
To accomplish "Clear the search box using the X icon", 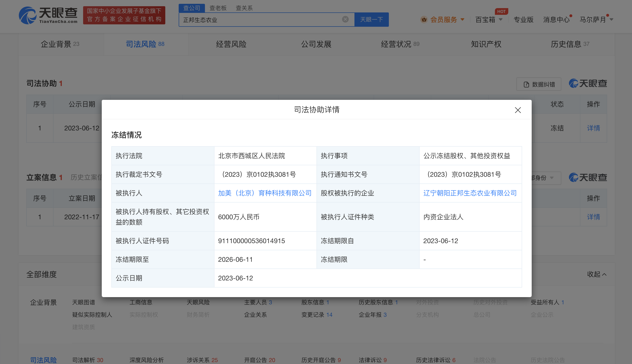I will pyautogui.click(x=345, y=19).
